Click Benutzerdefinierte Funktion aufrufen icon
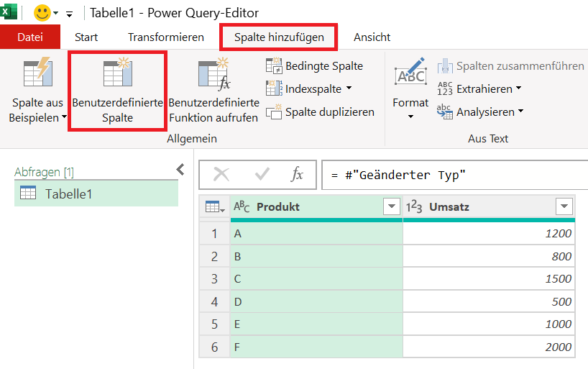Image resolution: width=588 pixels, height=369 pixels. tap(214, 73)
